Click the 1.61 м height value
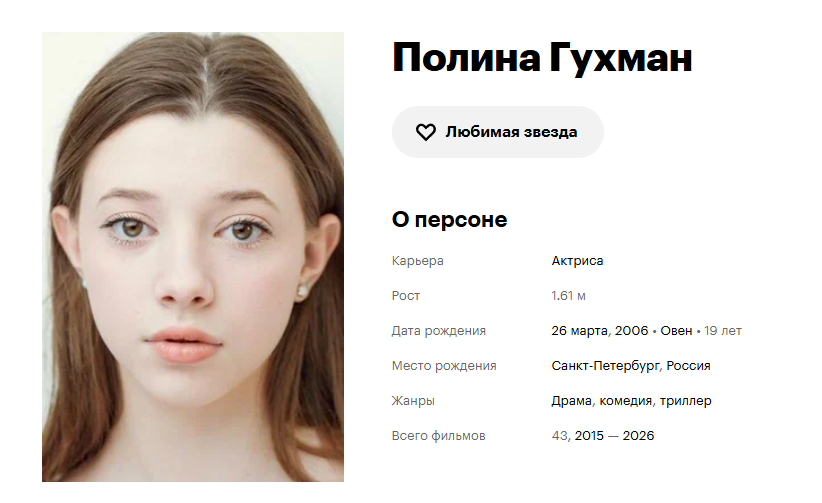 coord(568,296)
